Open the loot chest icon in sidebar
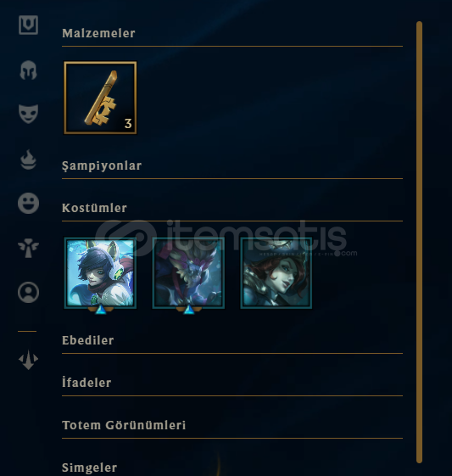Viewport: 452px width, 476px height. [28, 25]
